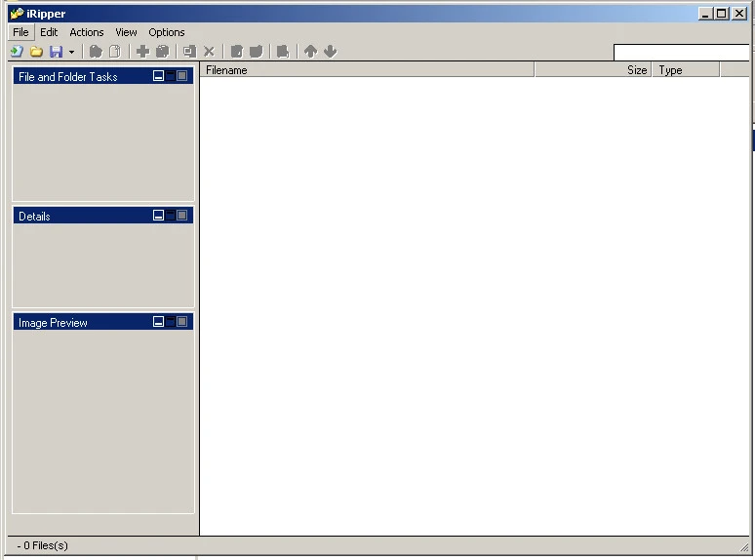Click the greyed note icon right of delete X

236,51
